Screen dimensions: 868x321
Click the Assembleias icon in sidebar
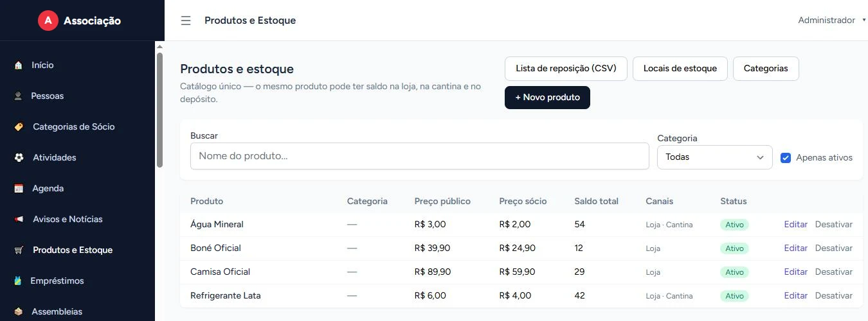[x=18, y=312]
